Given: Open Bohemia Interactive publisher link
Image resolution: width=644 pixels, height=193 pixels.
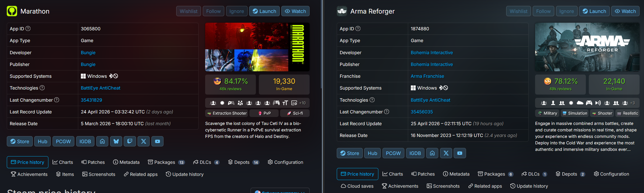Looking at the screenshot, I should pyautogui.click(x=432, y=64).
